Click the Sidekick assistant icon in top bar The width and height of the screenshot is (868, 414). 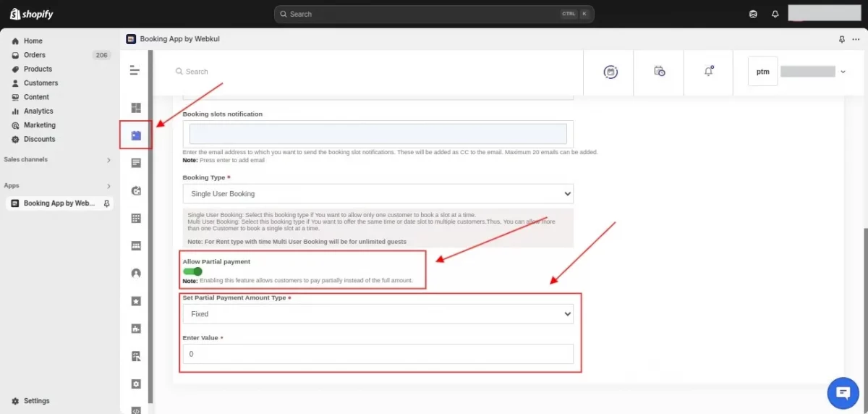(x=754, y=14)
